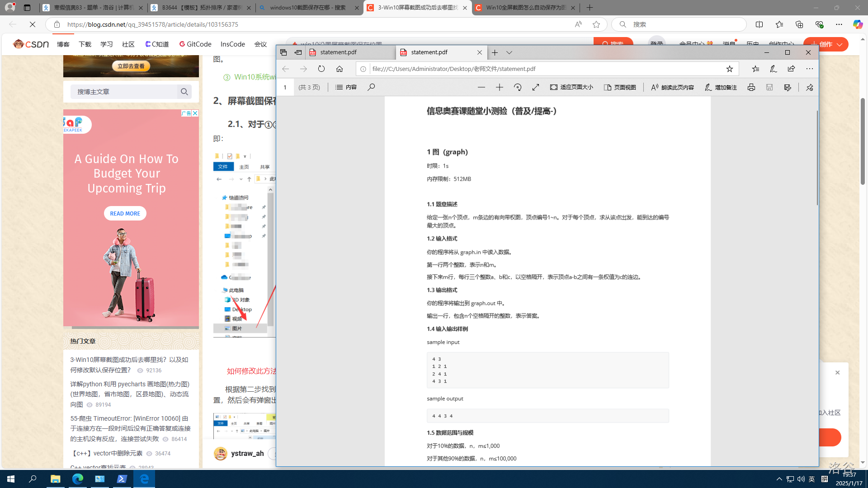Switch to the first statement.pdf tab
This screenshot has width=868, height=488.
click(x=338, y=52)
